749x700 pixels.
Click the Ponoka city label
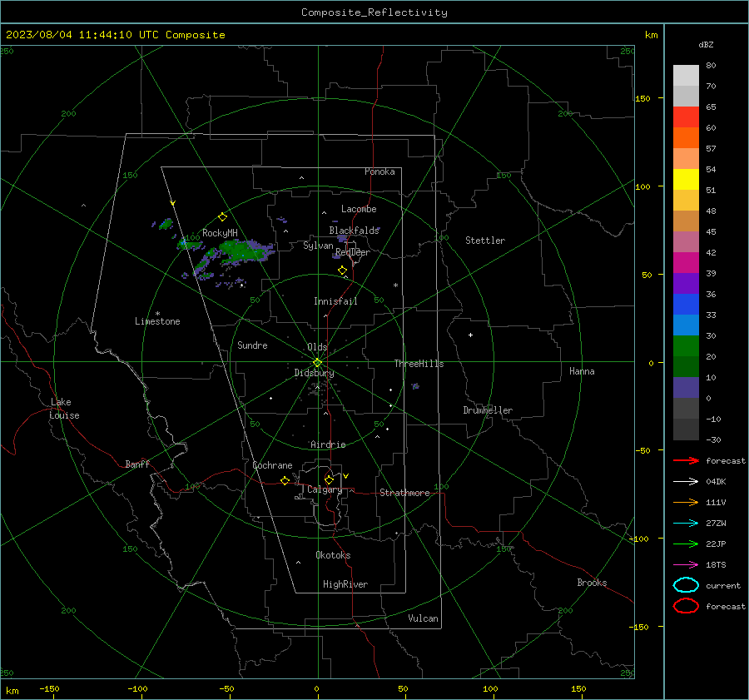pos(379,171)
